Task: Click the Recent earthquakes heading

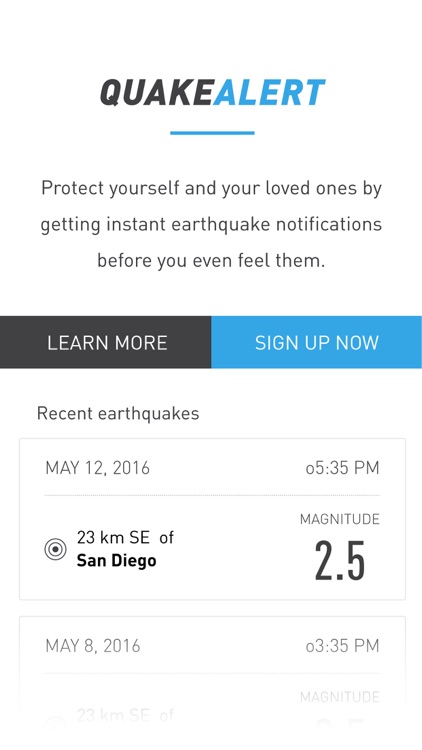Action: click(x=118, y=413)
